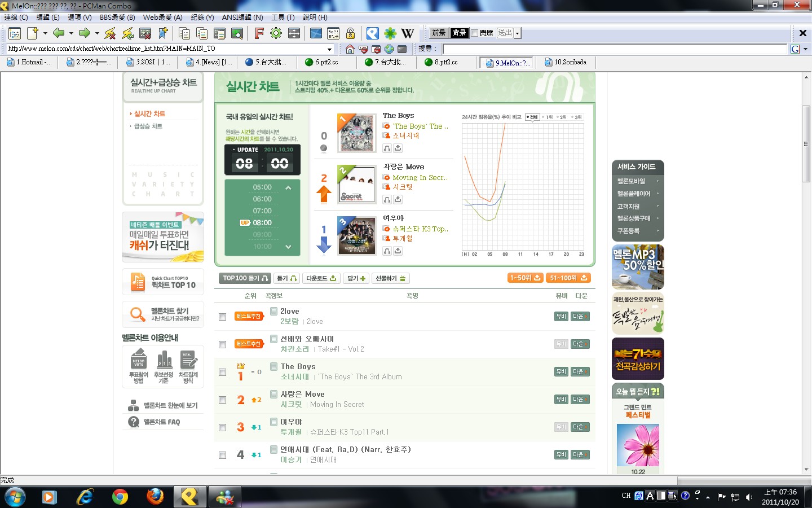Image resolution: width=812 pixels, height=508 pixels.
Task: Select the 3위 chart comparison option
Action: [576, 117]
